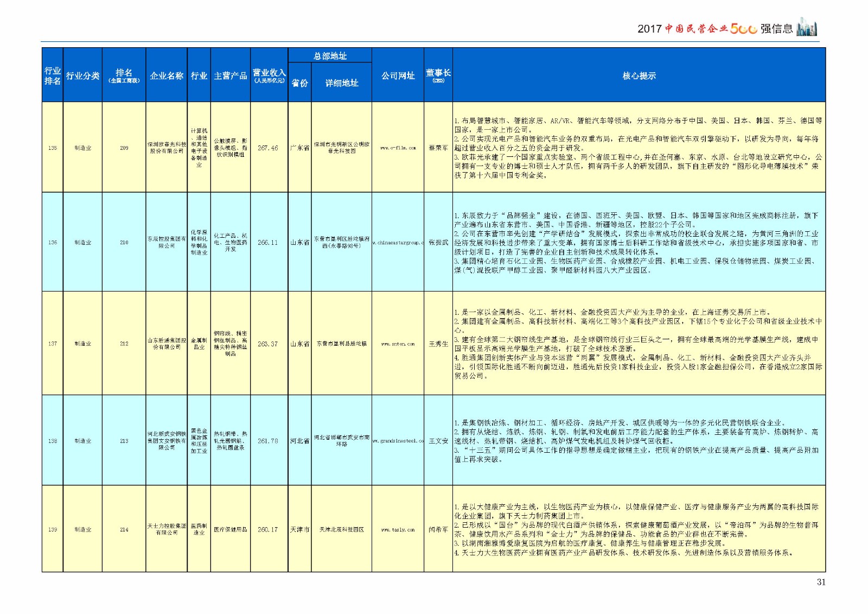Click the city skyline logo in the page header
Screen dimensions: 868x614
807,28
